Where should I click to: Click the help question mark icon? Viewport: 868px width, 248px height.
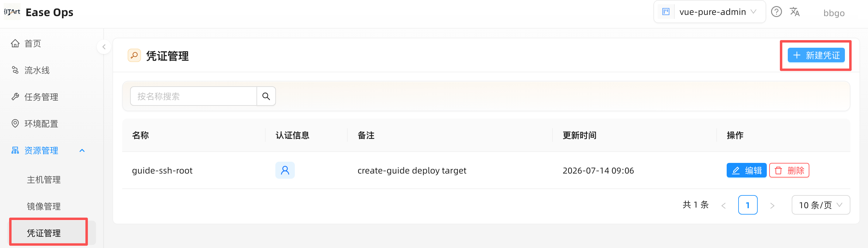776,12
